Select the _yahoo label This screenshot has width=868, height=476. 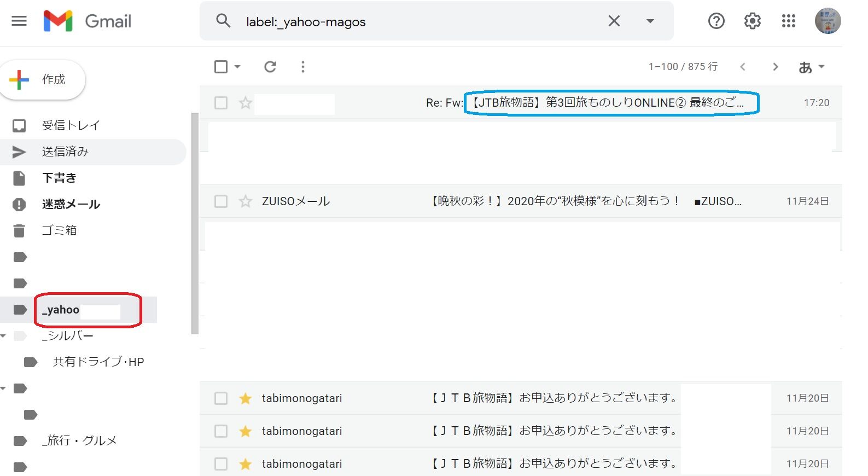coord(61,310)
